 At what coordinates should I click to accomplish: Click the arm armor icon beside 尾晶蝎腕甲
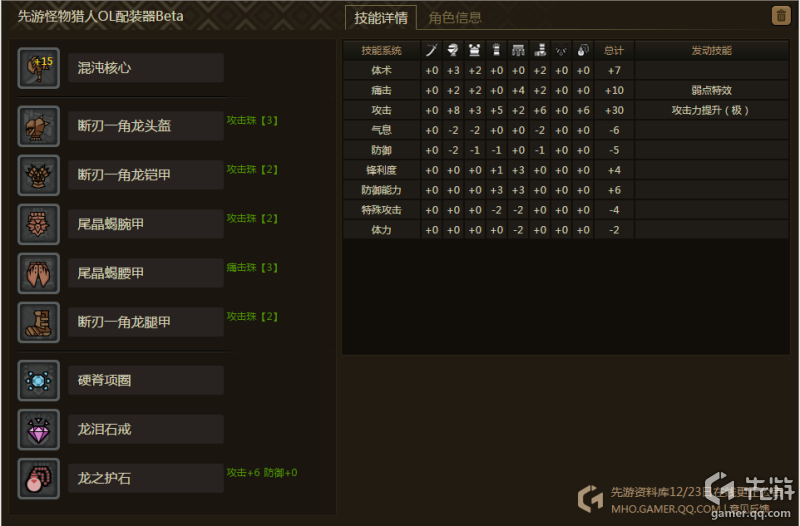pyautogui.click(x=39, y=224)
